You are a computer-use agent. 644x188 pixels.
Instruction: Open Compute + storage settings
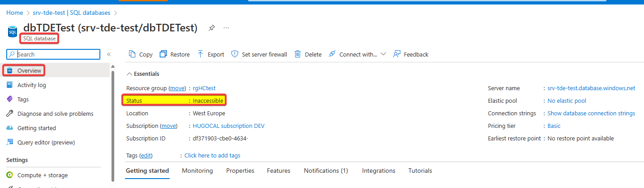43,175
